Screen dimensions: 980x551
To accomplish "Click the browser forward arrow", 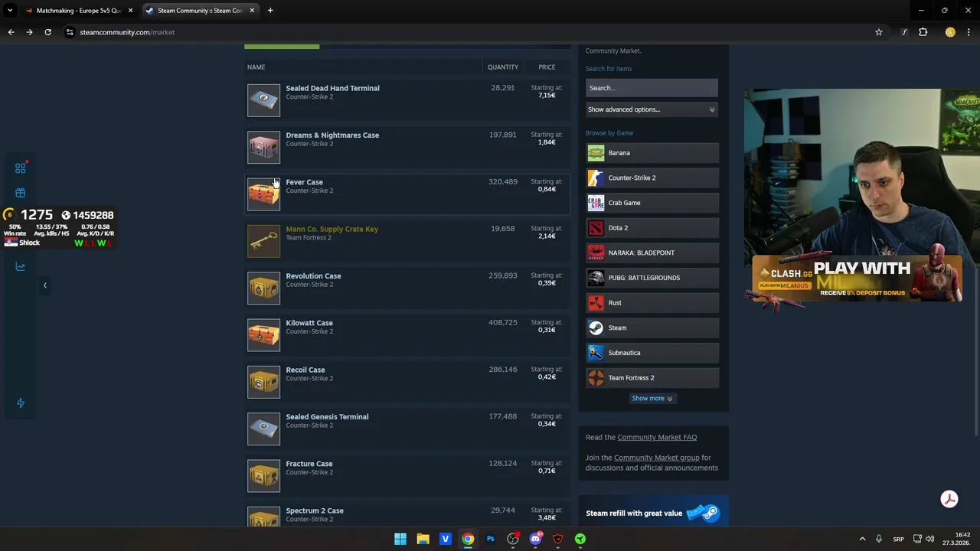I will pyautogui.click(x=29, y=32).
